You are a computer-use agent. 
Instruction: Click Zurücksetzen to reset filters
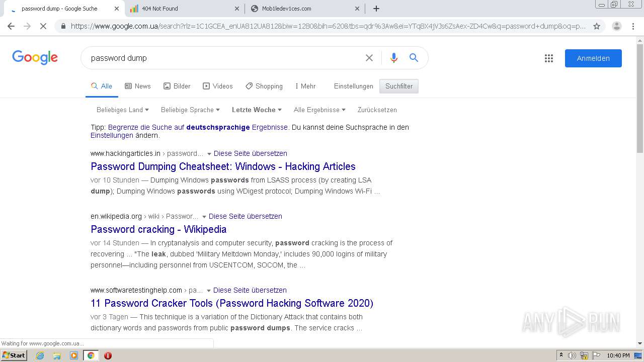click(x=377, y=110)
